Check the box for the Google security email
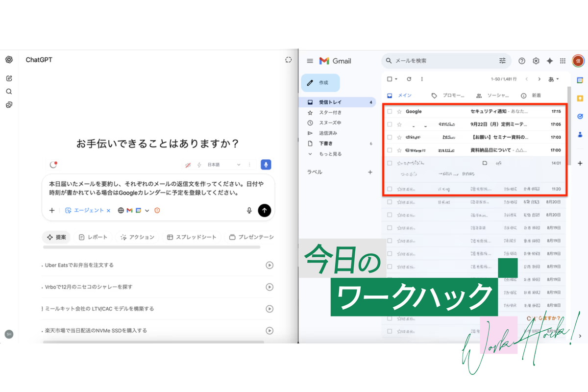This screenshot has width=588, height=392. pos(390,112)
